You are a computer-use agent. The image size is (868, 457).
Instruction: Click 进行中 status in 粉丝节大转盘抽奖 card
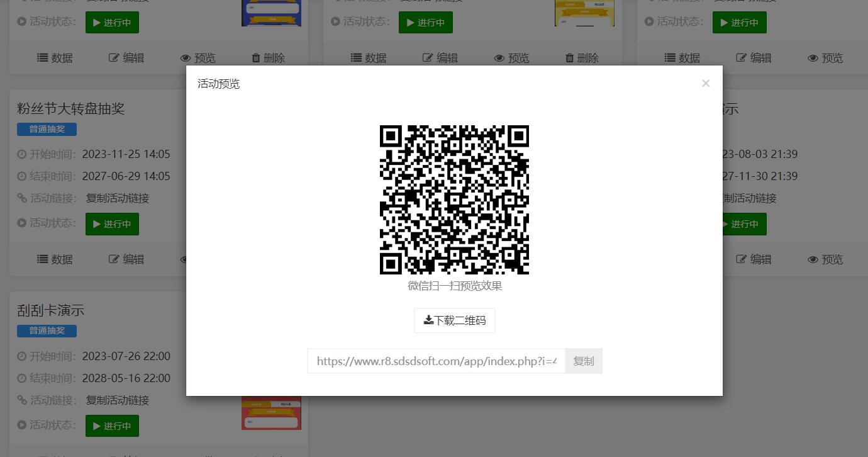point(112,224)
